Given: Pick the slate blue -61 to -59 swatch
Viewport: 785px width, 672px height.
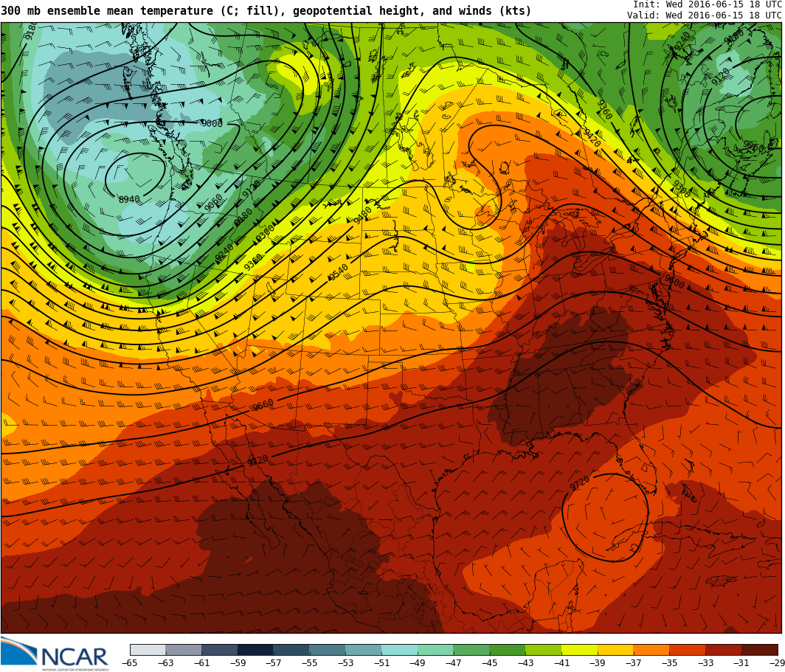Looking at the screenshot, I should pos(220,649).
